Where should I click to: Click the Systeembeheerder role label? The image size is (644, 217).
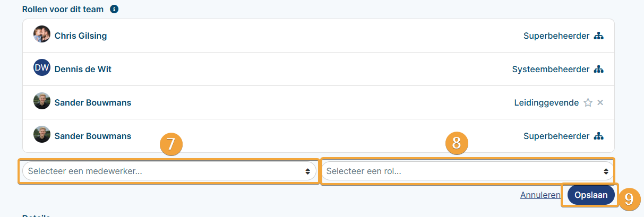(x=551, y=70)
